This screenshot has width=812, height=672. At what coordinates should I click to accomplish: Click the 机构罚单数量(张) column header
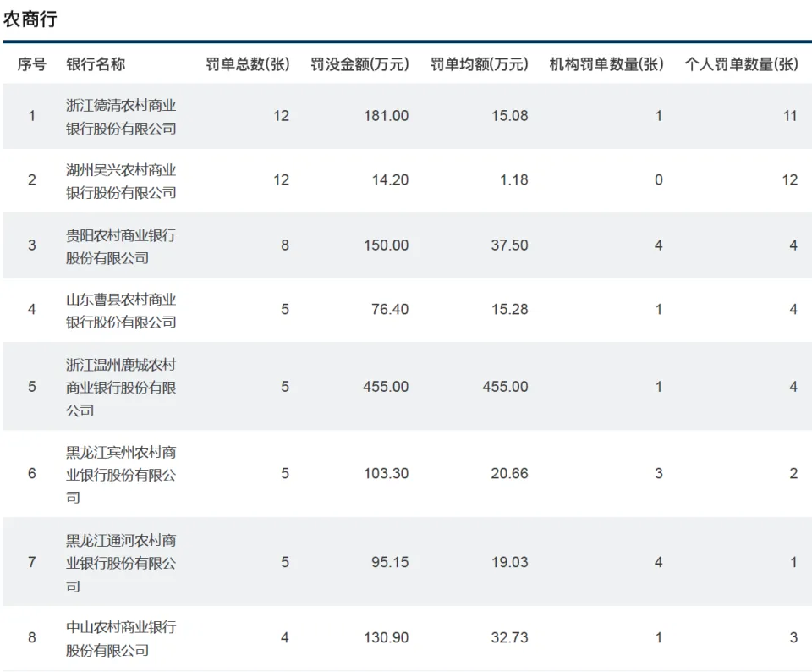606,63
